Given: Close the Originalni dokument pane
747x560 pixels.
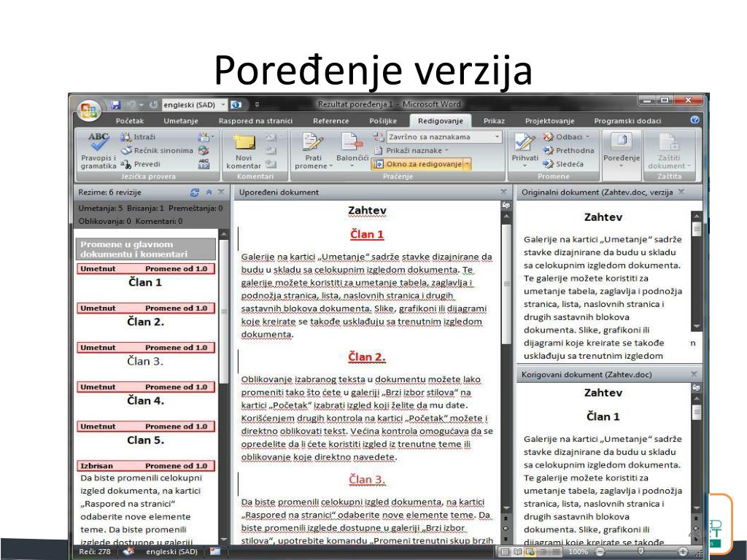Looking at the screenshot, I should coord(681,192).
